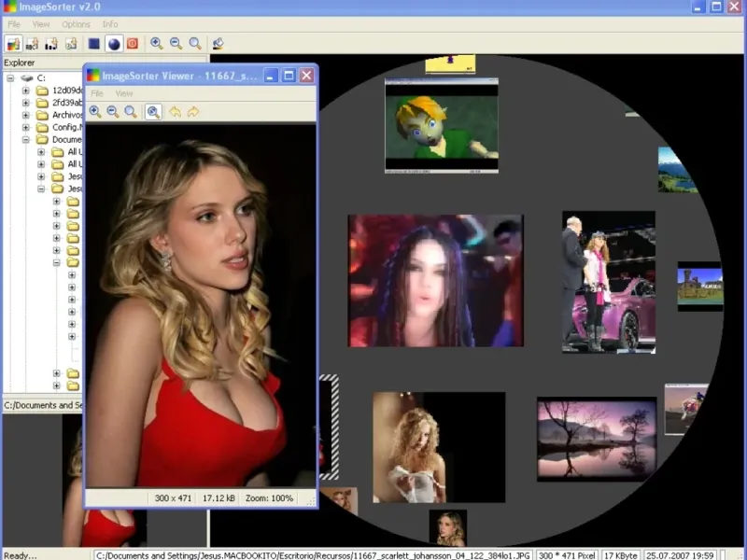This screenshot has height=560, width=747.
Task: Click the zoom in icon in Viewer window
Action: (x=95, y=112)
